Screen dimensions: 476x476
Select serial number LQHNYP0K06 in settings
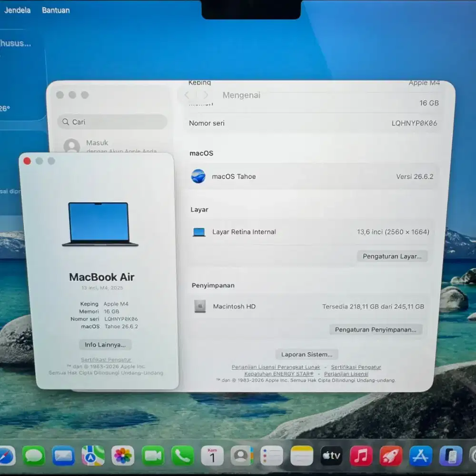tap(414, 123)
